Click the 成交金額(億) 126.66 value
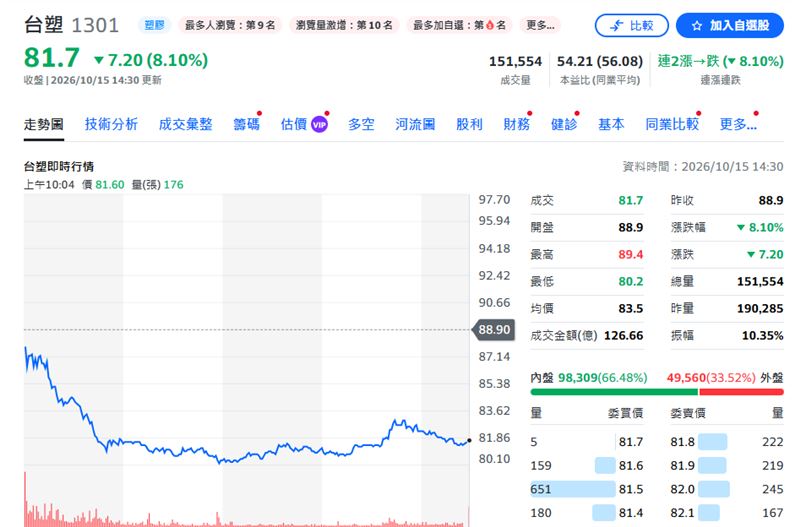This screenshot has width=800, height=527. [x=623, y=335]
